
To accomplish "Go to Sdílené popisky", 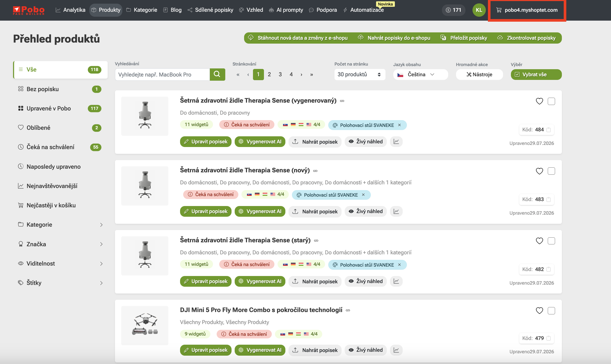I will [210, 10].
